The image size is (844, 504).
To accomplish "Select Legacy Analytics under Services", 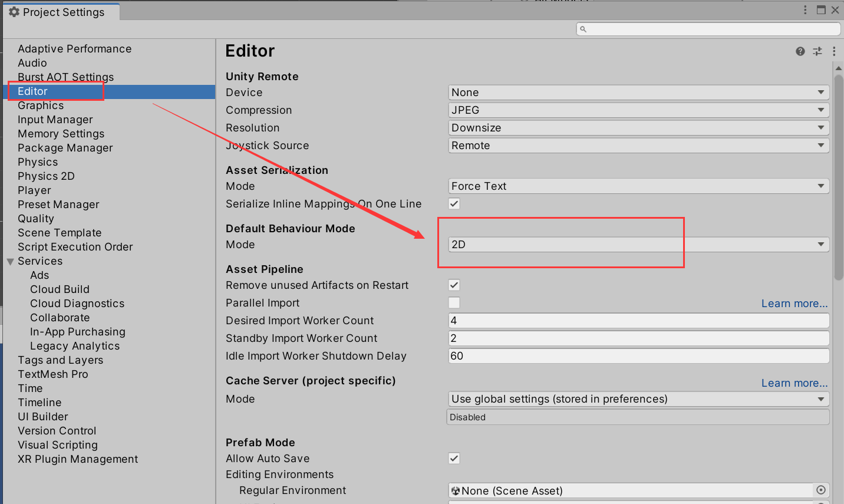I will click(75, 346).
